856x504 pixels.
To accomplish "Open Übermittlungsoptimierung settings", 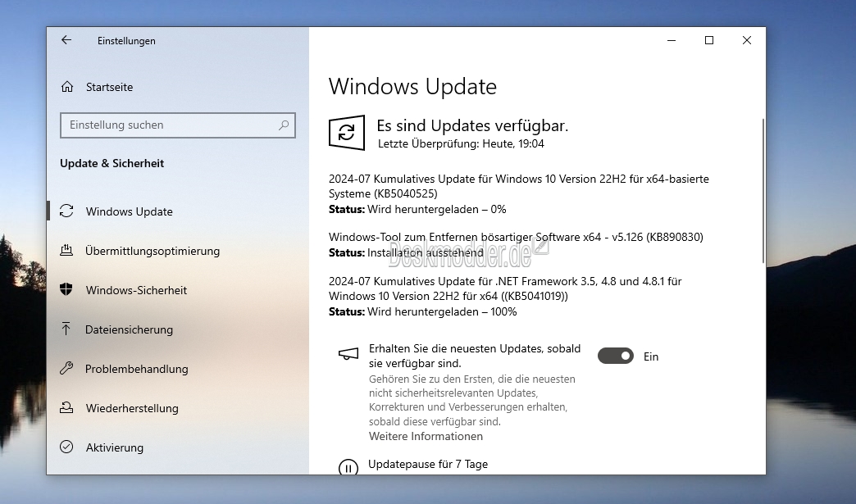I will (153, 251).
